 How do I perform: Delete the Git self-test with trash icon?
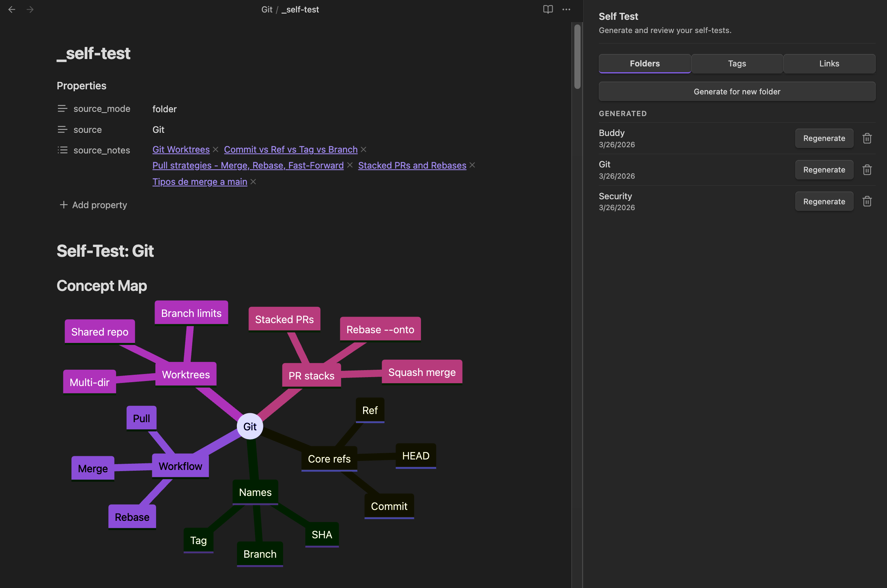point(867,170)
